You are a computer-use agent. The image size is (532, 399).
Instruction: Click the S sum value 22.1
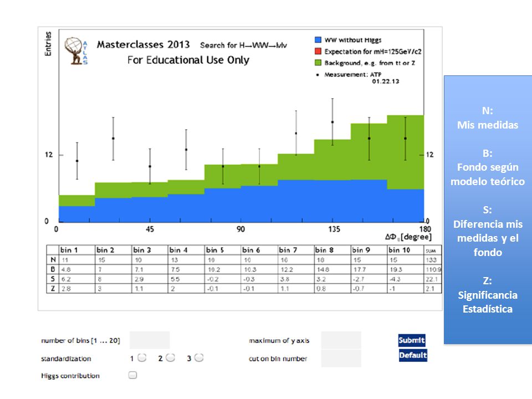pos(432,279)
